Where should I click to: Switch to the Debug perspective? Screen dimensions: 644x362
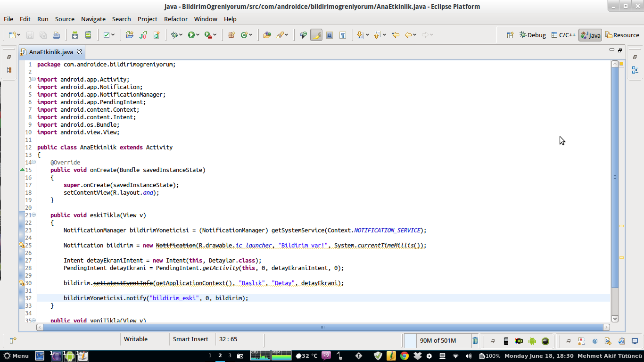coord(533,35)
